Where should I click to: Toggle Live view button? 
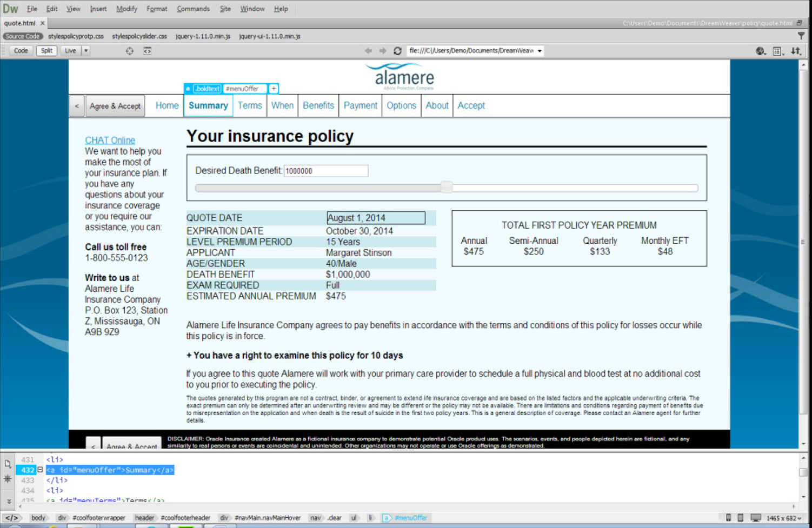click(70, 51)
